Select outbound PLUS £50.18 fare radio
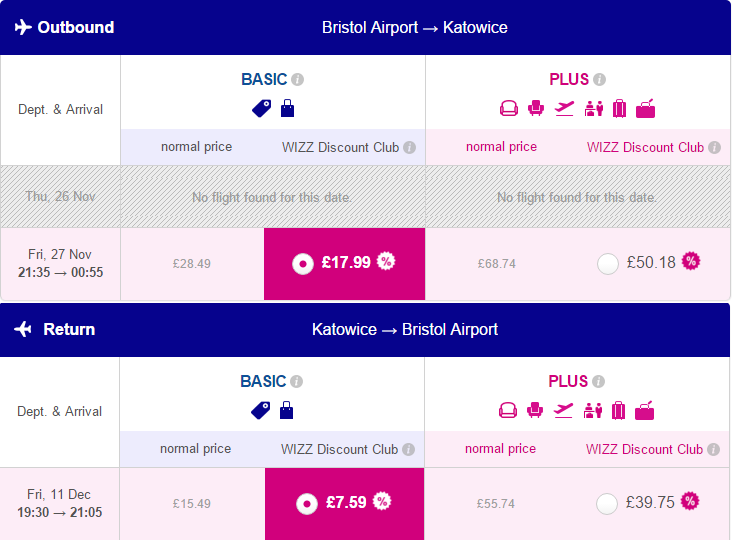Image resolution: width=733 pixels, height=542 pixels. click(608, 264)
